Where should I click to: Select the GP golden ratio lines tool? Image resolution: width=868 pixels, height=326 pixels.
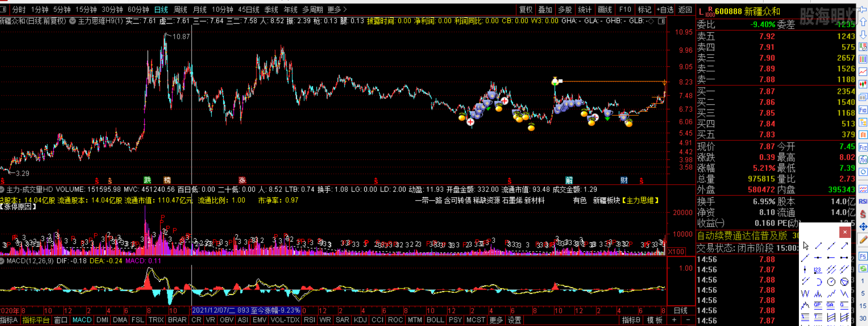click(818, 305)
